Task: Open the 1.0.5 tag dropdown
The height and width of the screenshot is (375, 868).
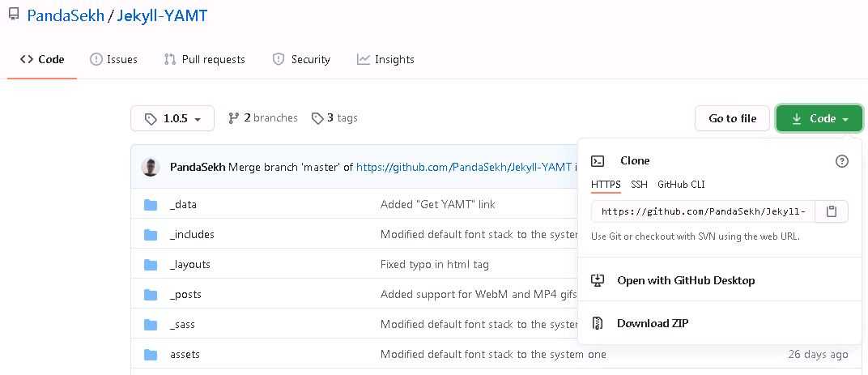Action: pos(172,118)
